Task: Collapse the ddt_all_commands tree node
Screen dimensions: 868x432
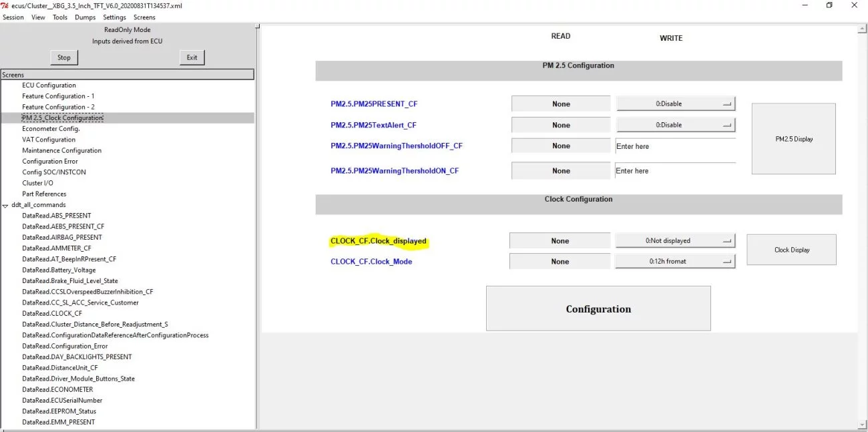Action: click(5, 206)
